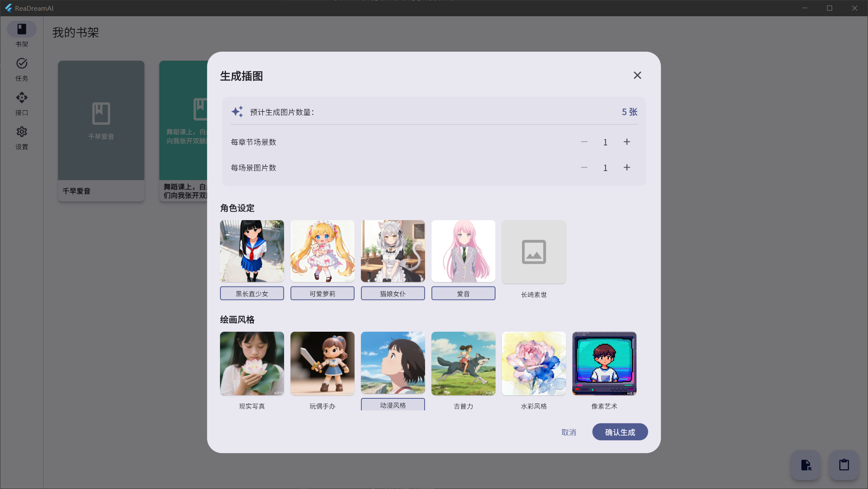The width and height of the screenshot is (868, 489).
Task: Open the 设置 settings gear icon
Action: click(x=21, y=132)
